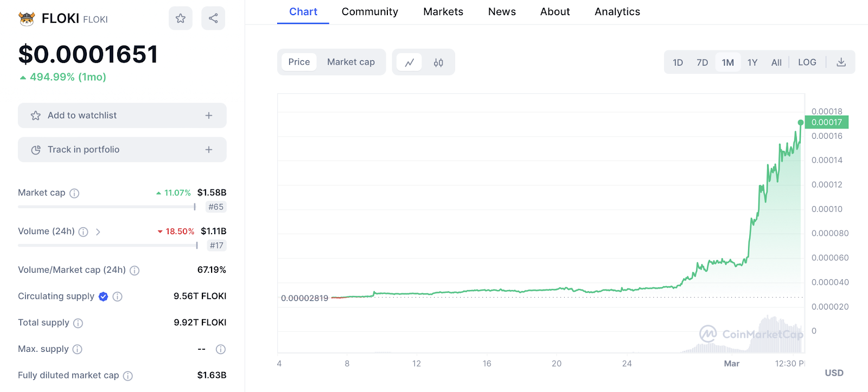Select the 1M time range
Screen dimensions: 868x392
point(727,62)
